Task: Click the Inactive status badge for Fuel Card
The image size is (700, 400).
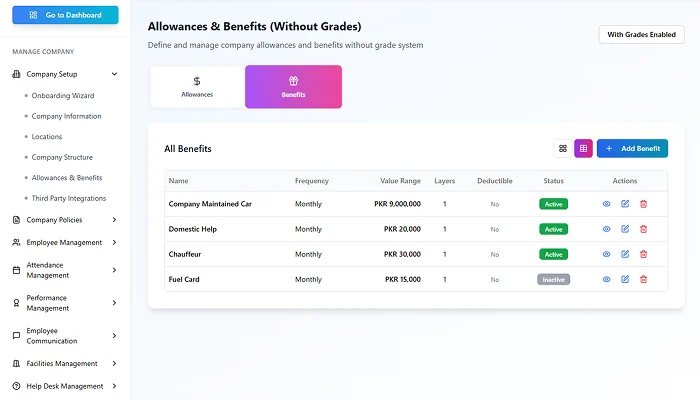Action: 553,279
